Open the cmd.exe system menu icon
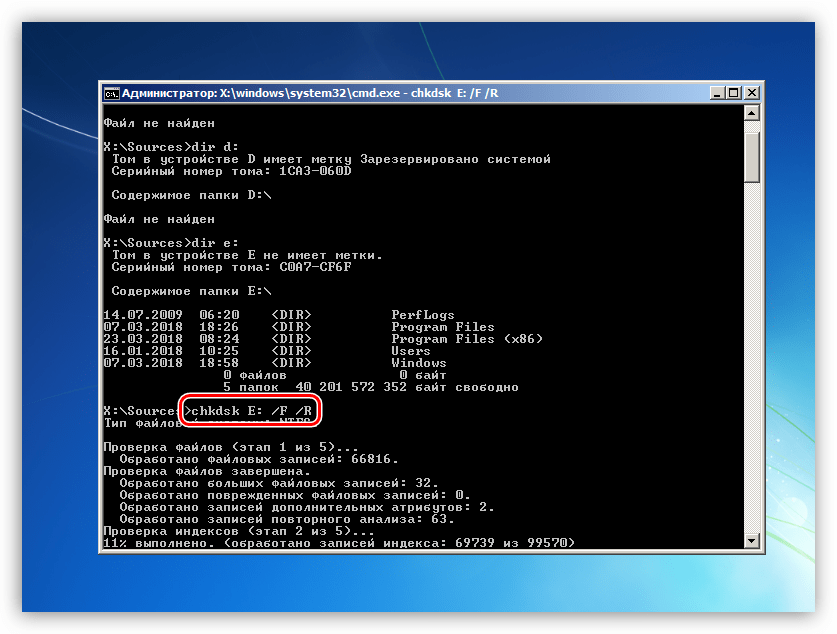 pos(112,93)
